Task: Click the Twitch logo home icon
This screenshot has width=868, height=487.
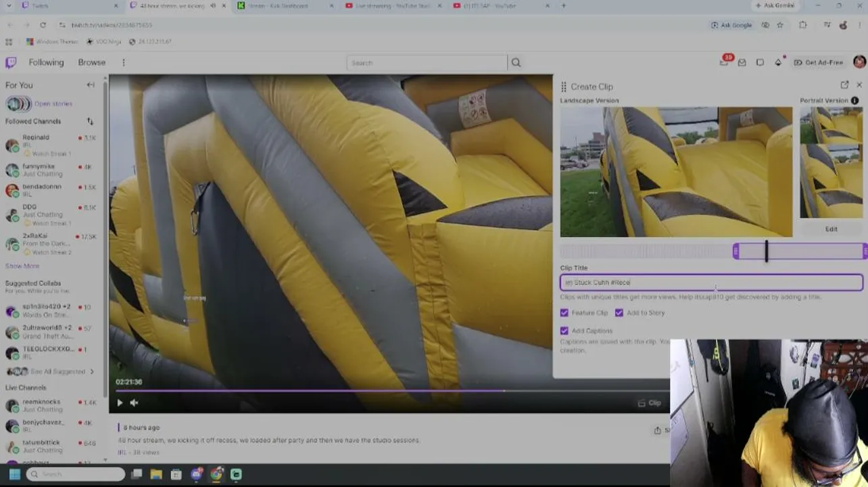Action: [11, 62]
